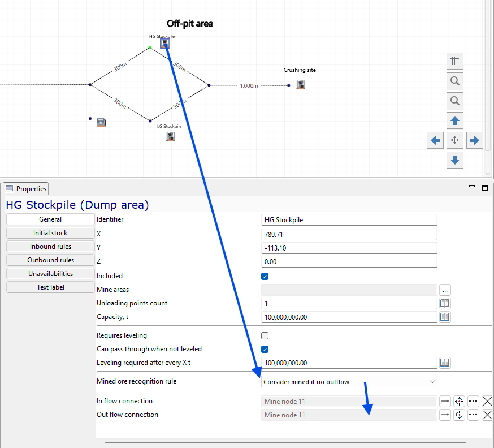This screenshot has height=448, width=494.
Task: Edit Unloading points count value
Action: (349, 304)
